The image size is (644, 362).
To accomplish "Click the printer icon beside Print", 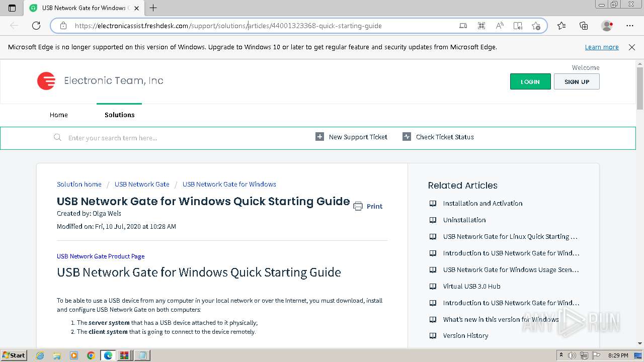I will tap(358, 206).
